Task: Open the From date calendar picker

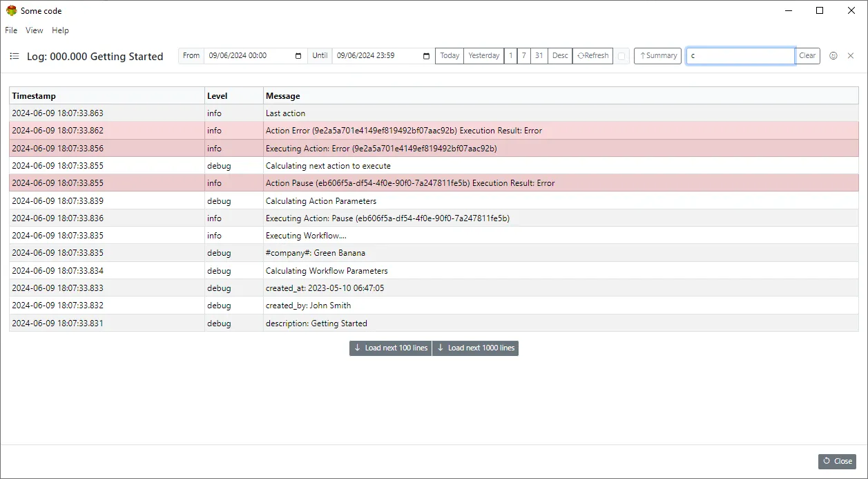Action: 297,55
